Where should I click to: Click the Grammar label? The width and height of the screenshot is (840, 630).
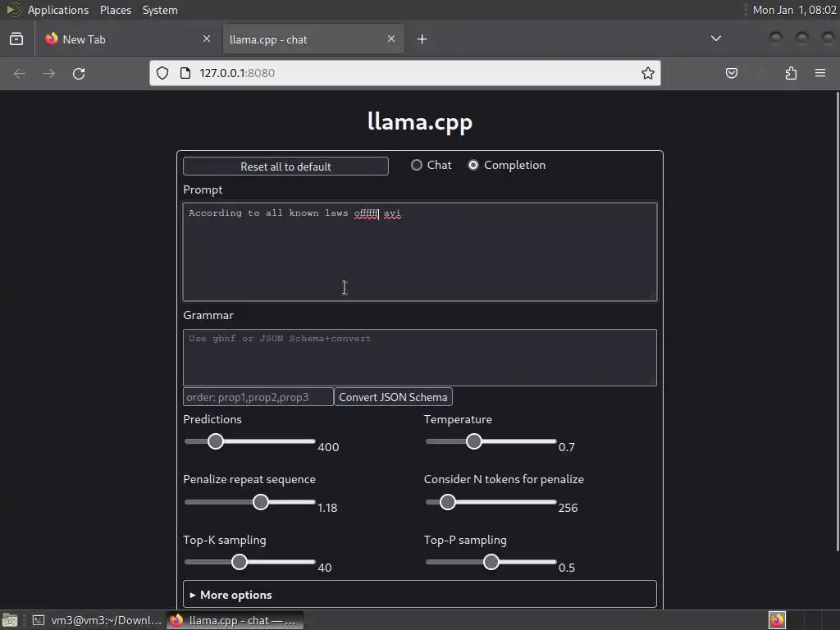[x=208, y=315]
